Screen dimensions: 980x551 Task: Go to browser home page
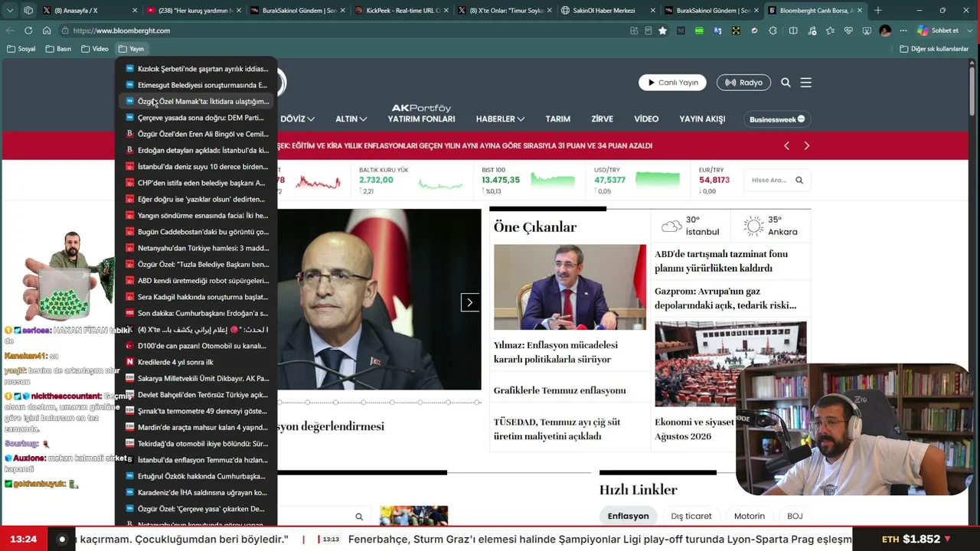(x=47, y=31)
